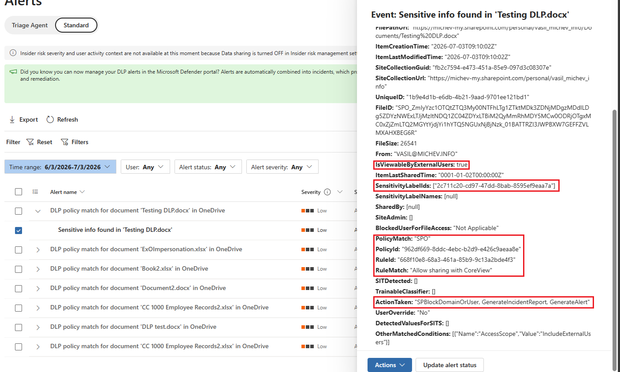The width and height of the screenshot is (620, 372).
Task: Select the PolicyId value text
Action: pyautogui.click(x=461, y=249)
